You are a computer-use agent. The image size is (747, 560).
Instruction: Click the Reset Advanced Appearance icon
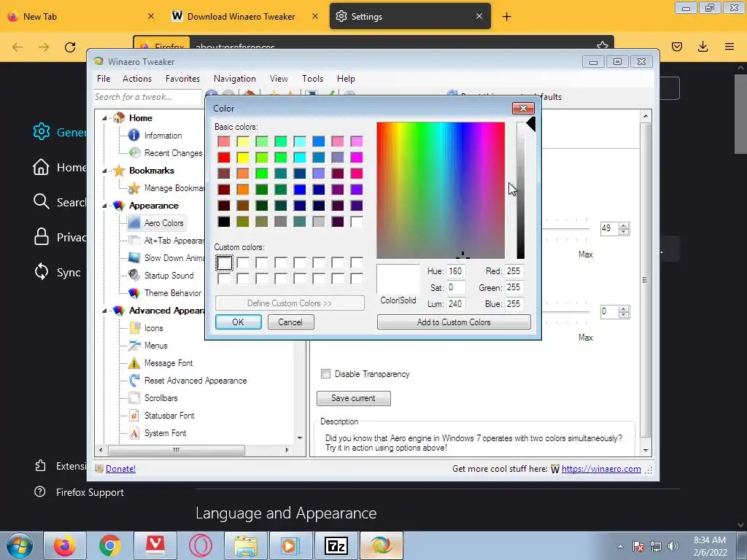point(134,381)
